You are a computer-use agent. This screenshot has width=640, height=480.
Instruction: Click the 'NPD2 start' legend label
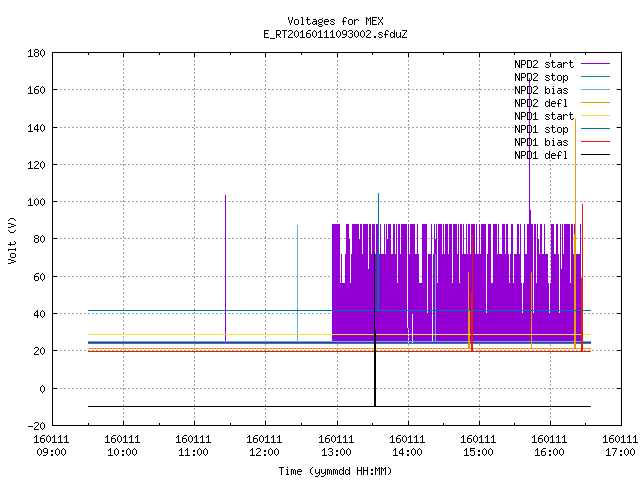click(x=544, y=64)
